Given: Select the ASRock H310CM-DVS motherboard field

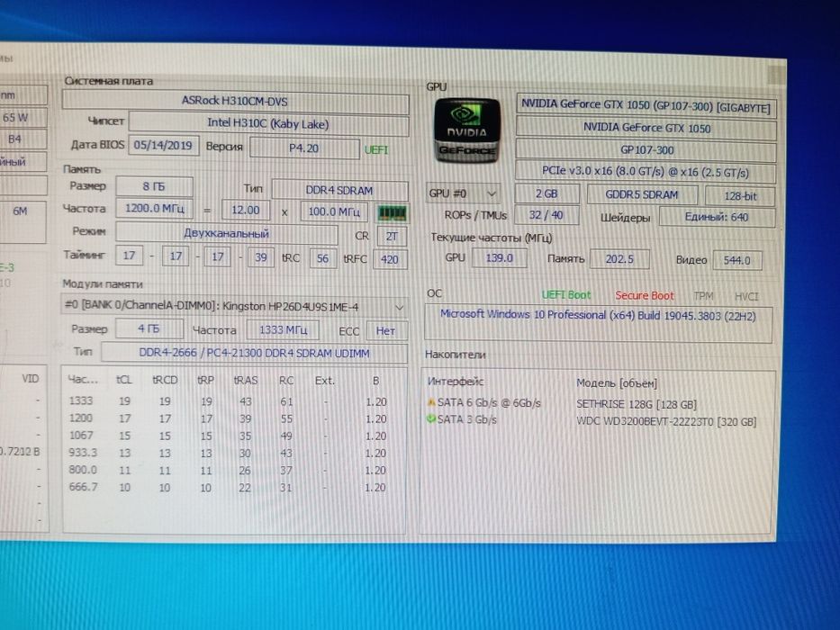Looking at the screenshot, I should 235,101.
